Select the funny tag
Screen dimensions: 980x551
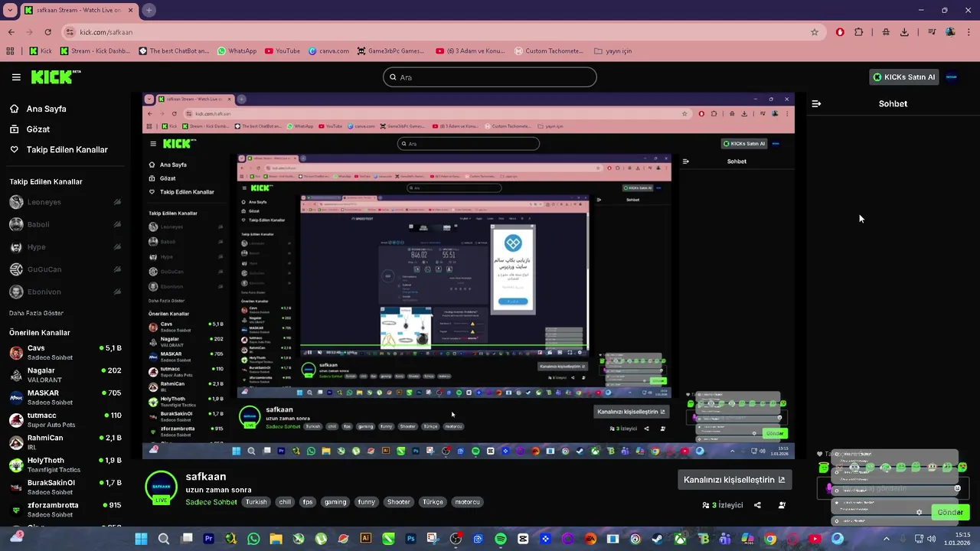tap(367, 502)
